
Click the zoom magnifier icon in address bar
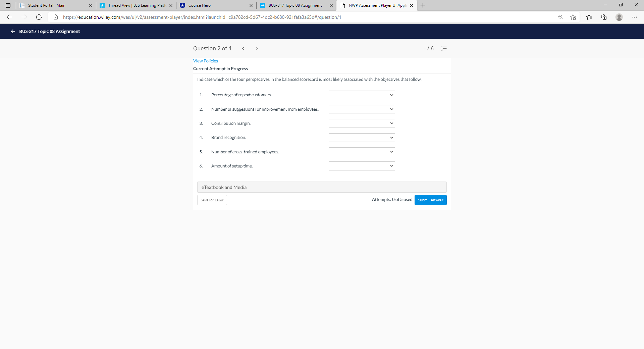click(560, 17)
